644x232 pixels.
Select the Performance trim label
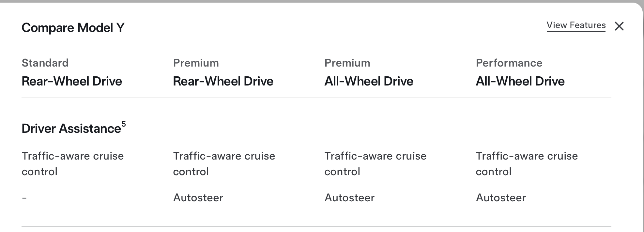(x=509, y=63)
